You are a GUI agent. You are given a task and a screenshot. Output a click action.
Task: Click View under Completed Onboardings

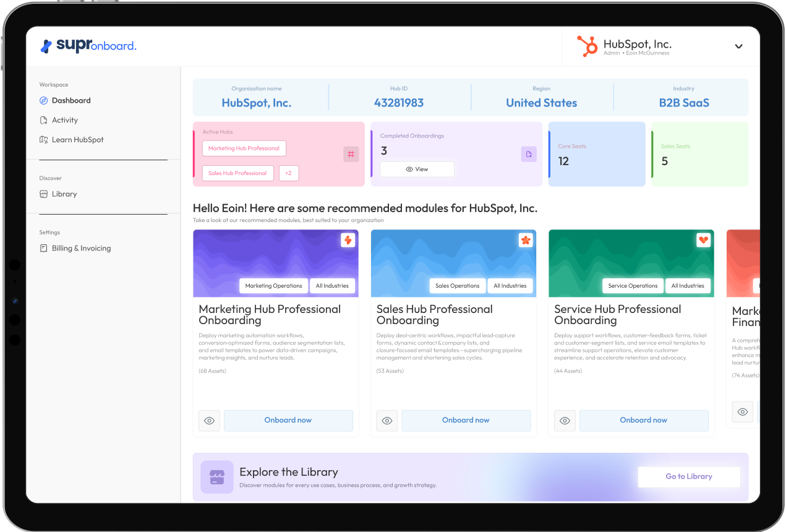click(x=417, y=169)
